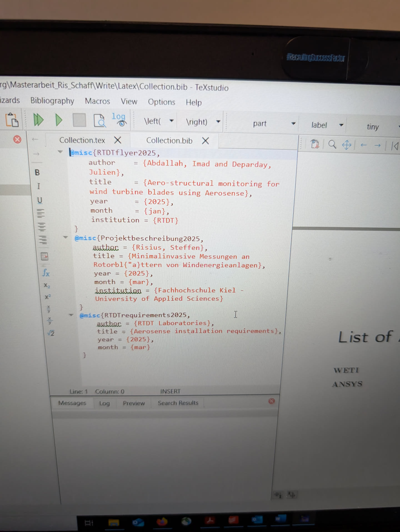Close the Collection.bib tab
This screenshot has width=400, height=532.
click(206, 141)
